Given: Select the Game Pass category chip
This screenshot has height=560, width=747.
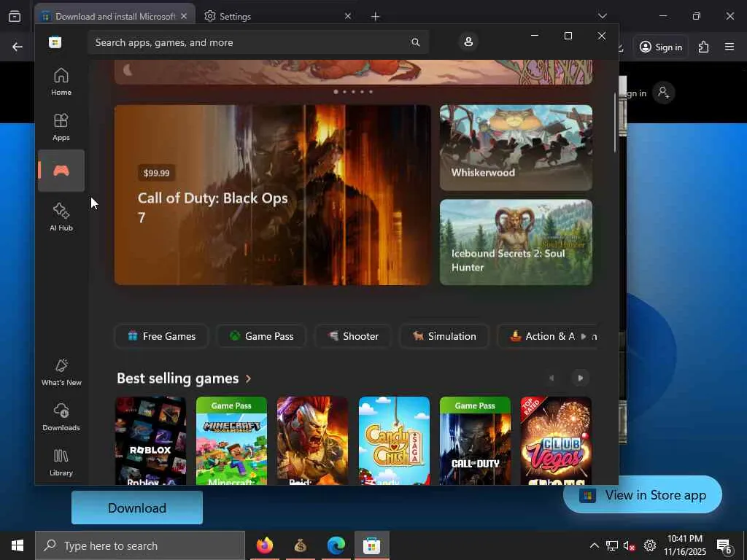Looking at the screenshot, I should 261,336.
